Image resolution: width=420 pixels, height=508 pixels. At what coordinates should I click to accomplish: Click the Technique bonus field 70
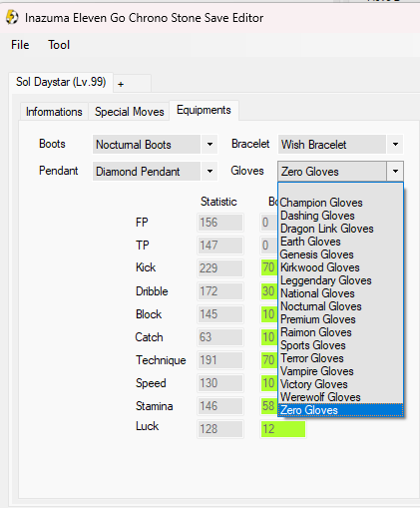coord(268,360)
